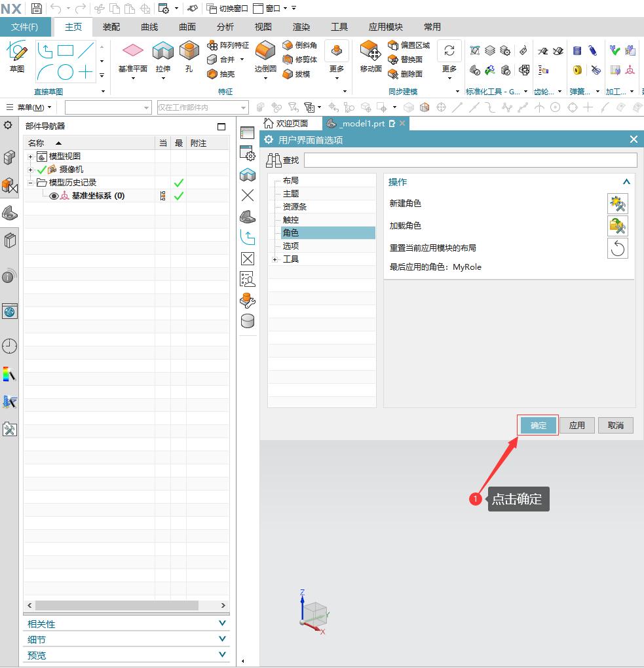Viewport: 644px width, 668px height.
Task: Expand the 相关性 panel section
Action: tap(223, 624)
